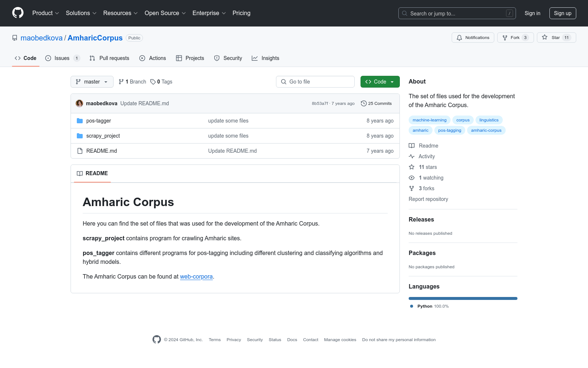Screen dimensions: 588x368
Task: Open the web-corpora link in README
Action: tap(196, 276)
